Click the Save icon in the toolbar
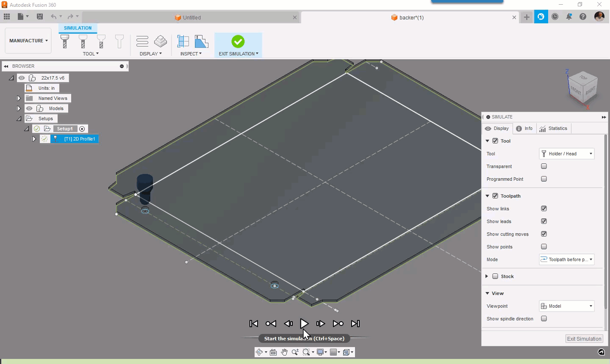 coord(40,16)
